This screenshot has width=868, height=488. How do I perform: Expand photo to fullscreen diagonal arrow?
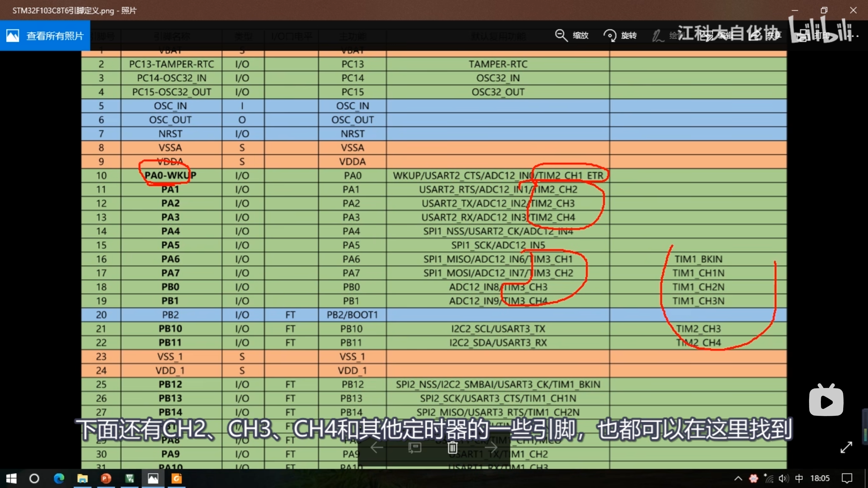[x=846, y=447]
